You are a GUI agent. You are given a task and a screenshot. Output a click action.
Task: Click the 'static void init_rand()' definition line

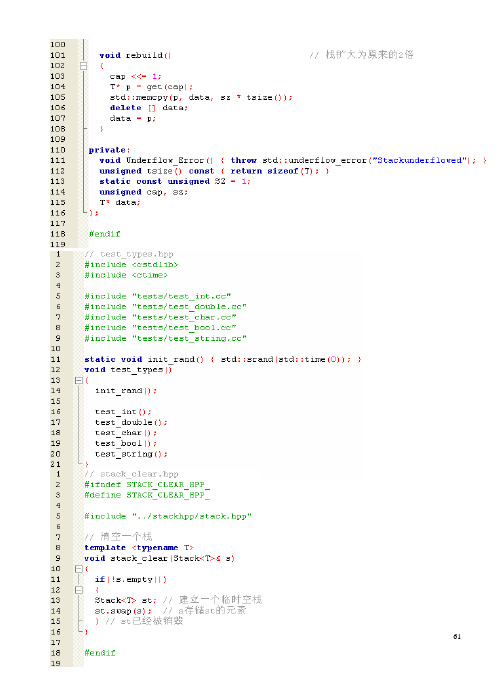(x=223, y=359)
